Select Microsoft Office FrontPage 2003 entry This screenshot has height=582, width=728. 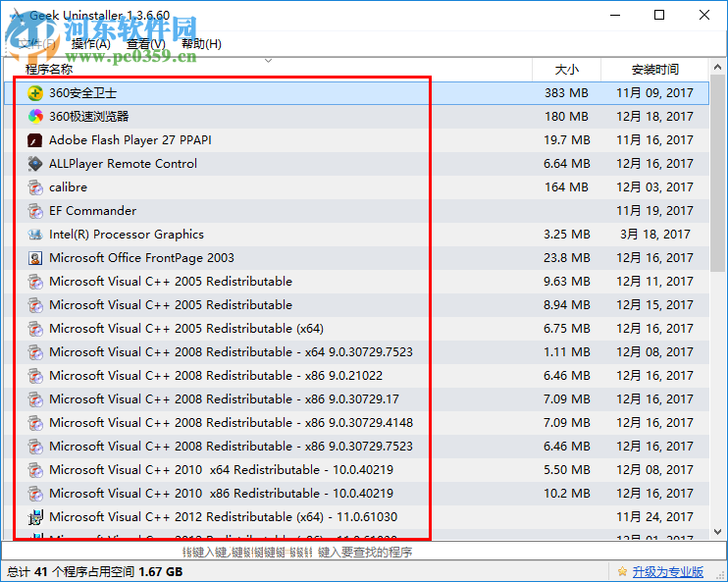(x=141, y=258)
